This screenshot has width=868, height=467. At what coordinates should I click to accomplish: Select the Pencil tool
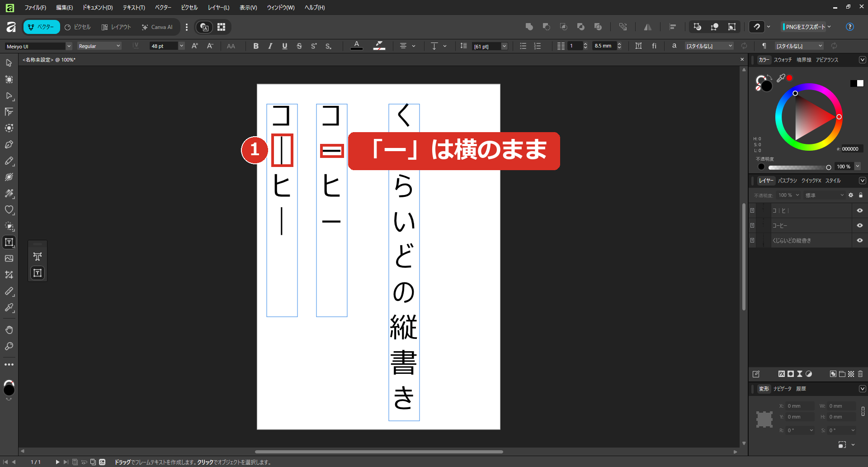tap(9, 161)
